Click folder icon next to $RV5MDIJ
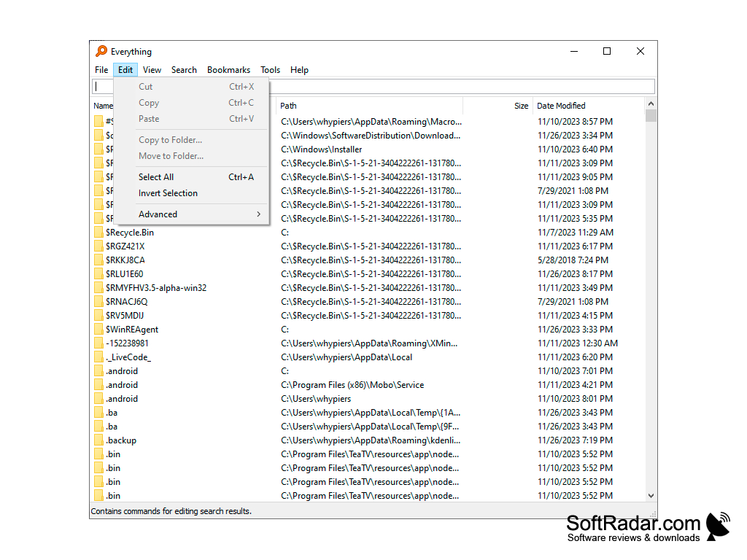Viewport: 747px width, 560px height. click(98, 315)
